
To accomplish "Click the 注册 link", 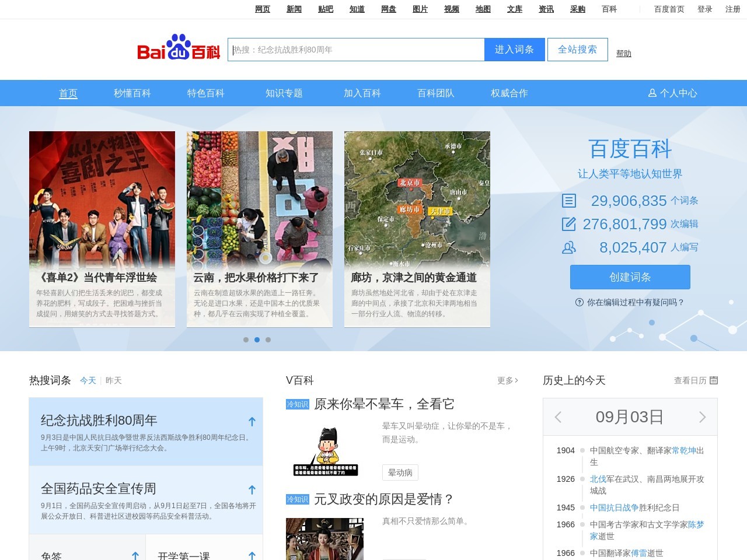I will pyautogui.click(x=733, y=9).
